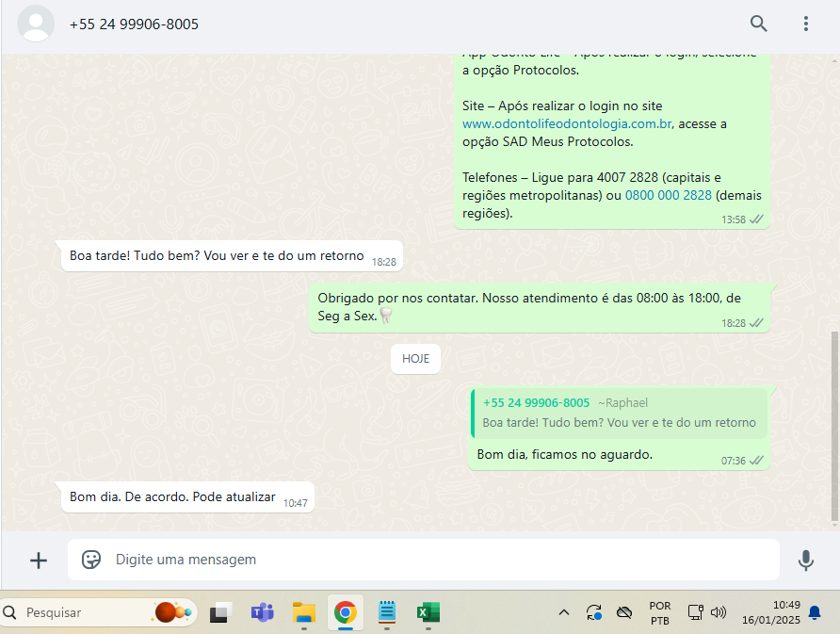Open the notification bell in tray
Viewport: 840px width, 634px height.
[x=815, y=612]
